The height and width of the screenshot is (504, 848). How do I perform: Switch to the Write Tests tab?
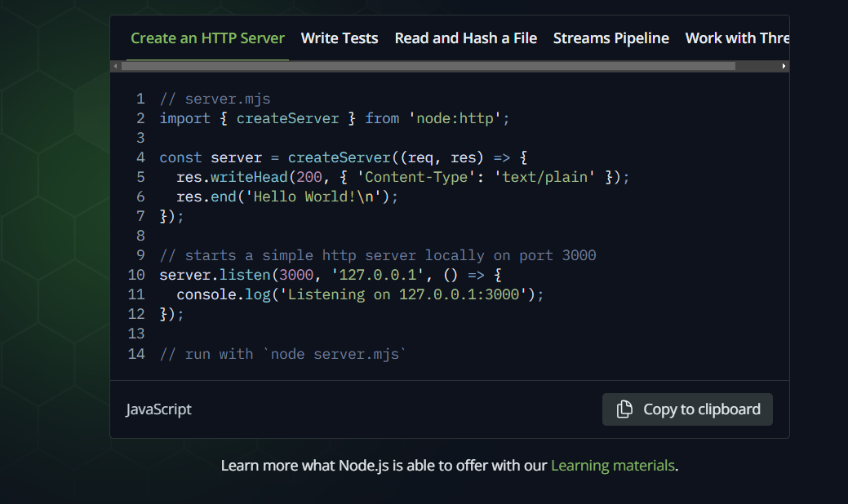[340, 38]
